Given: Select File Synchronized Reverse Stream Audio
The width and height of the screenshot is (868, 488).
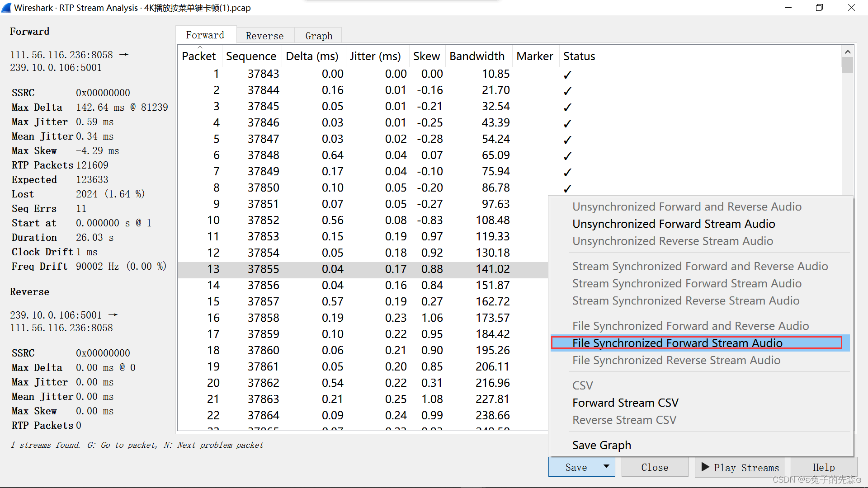Looking at the screenshot, I should coord(676,360).
